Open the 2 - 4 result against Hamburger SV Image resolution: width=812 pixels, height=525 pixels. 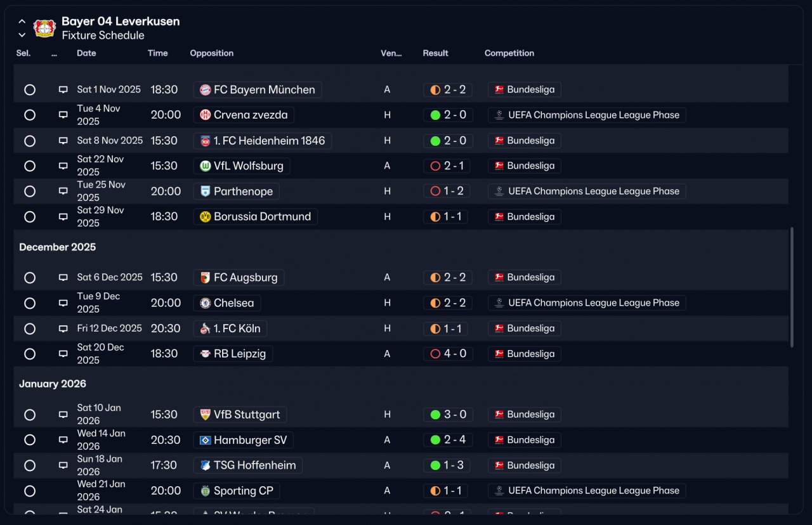(447, 440)
